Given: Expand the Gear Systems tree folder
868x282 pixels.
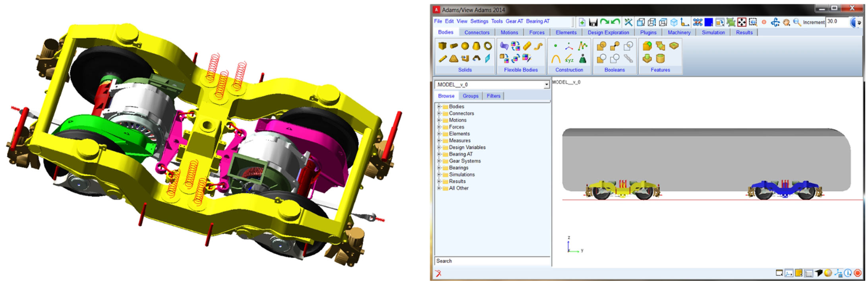Looking at the screenshot, I should click(439, 161).
